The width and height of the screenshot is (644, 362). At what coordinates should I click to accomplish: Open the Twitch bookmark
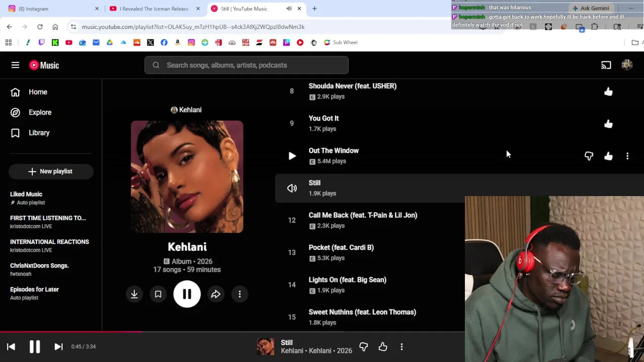click(42, 42)
